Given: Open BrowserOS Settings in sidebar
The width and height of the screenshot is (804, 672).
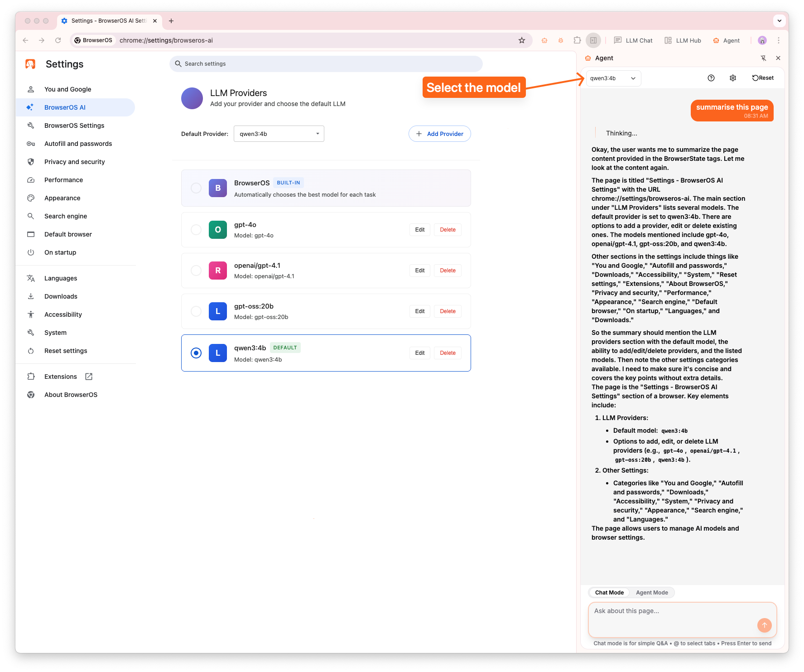Looking at the screenshot, I should [x=75, y=126].
